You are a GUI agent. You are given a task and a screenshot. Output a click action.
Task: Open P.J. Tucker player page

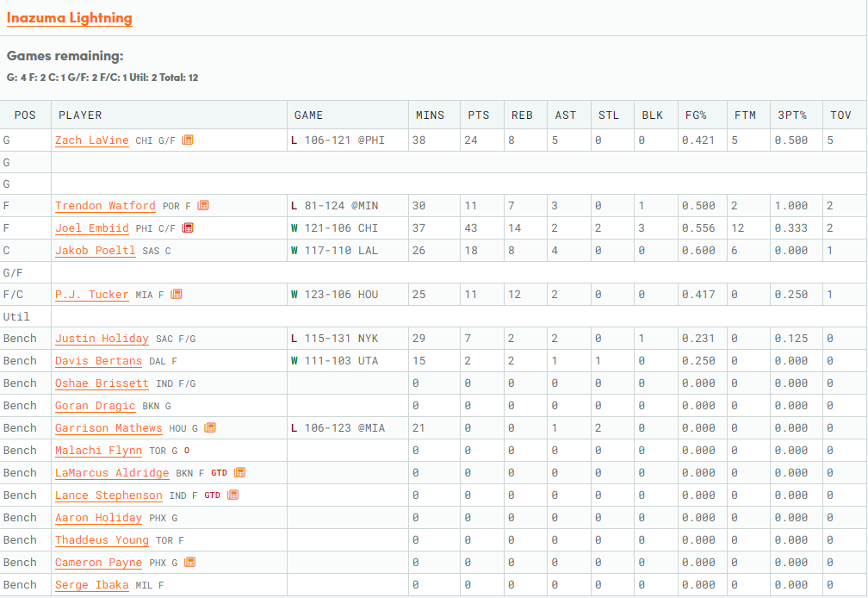pyautogui.click(x=92, y=295)
